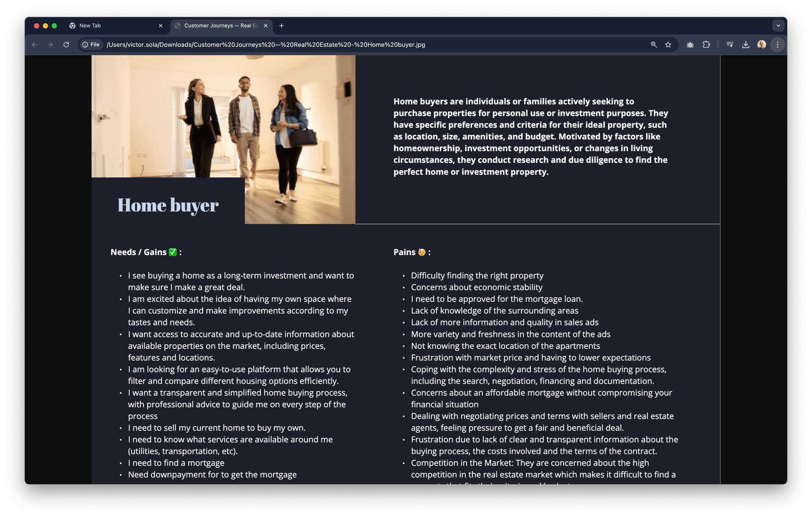812x517 pixels.
Task: Open the user profile avatar
Action: pos(762,44)
